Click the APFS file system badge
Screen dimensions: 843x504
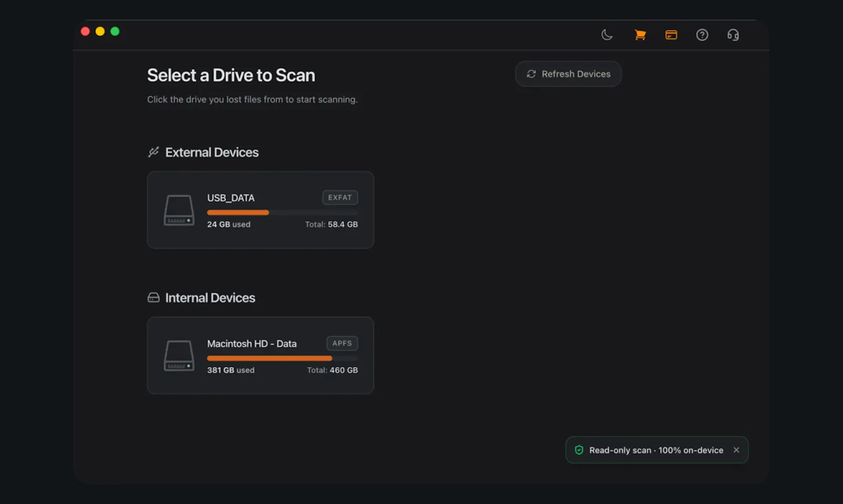(342, 343)
